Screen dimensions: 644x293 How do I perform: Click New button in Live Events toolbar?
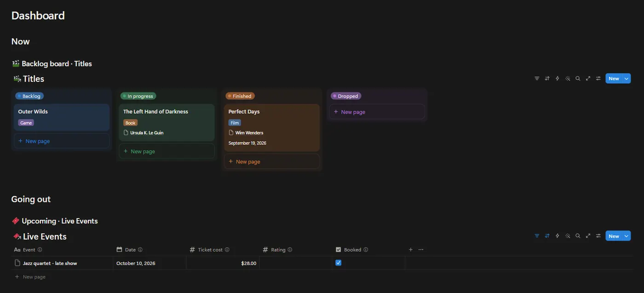coord(614,236)
